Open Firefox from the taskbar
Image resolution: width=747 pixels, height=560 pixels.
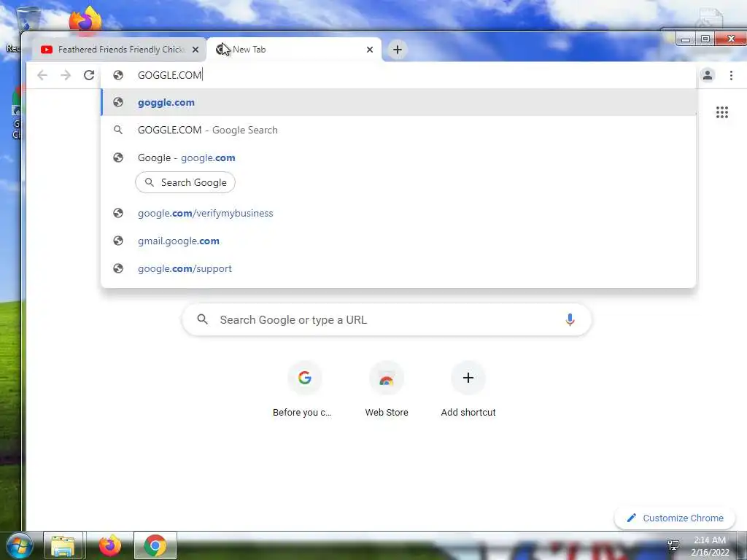point(109,546)
